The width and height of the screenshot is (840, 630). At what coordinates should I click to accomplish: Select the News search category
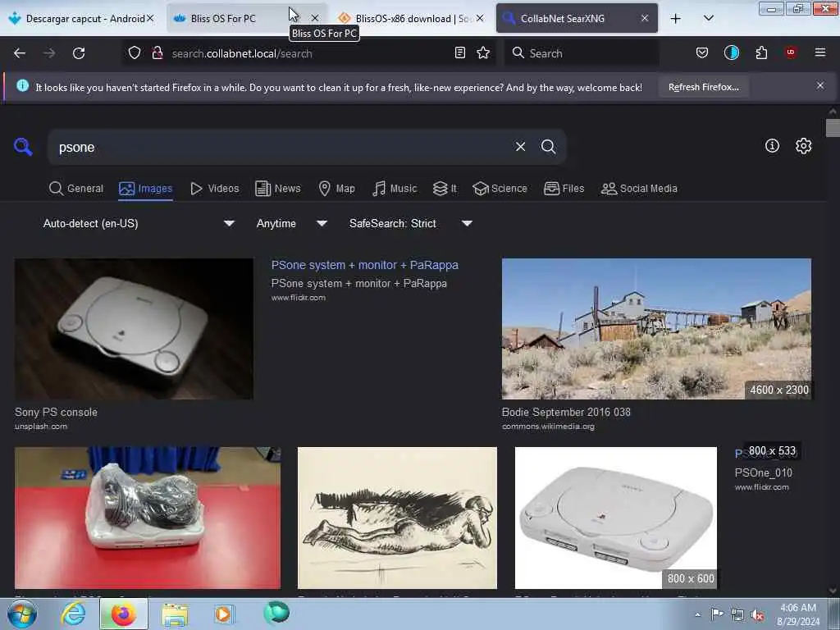[x=277, y=189]
